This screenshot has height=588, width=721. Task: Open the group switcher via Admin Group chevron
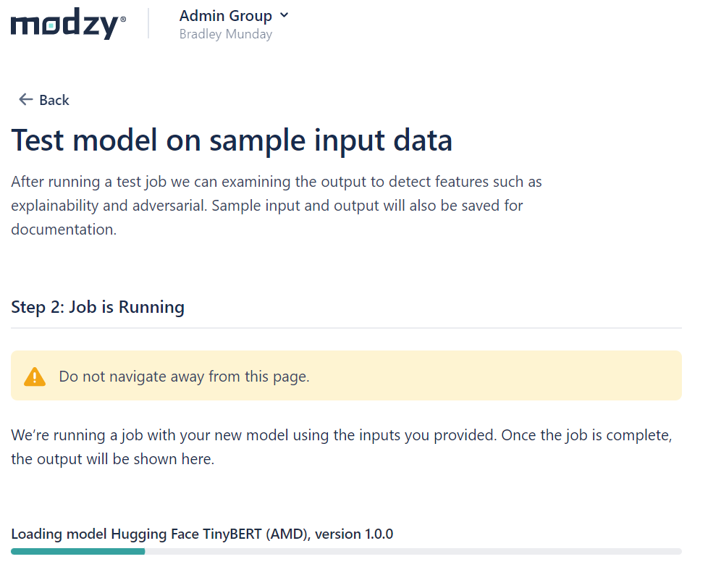pos(284,14)
